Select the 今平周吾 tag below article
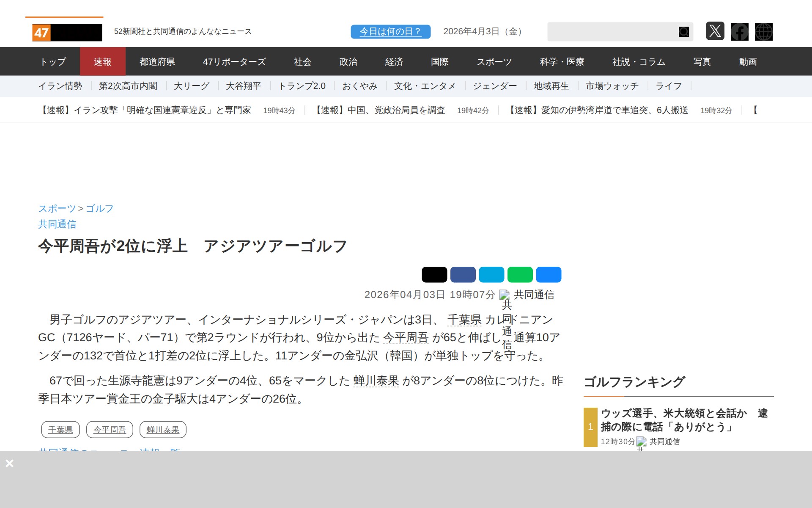 110,430
